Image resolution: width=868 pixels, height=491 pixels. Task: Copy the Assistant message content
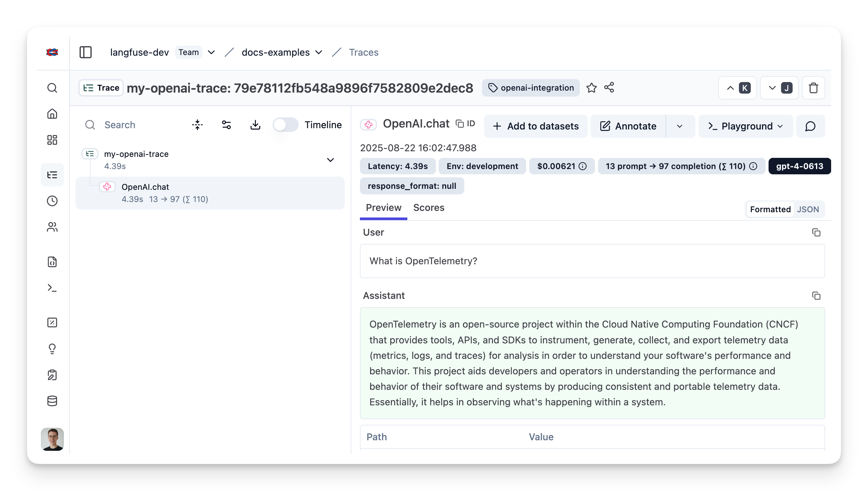pyautogui.click(x=816, y=296)
